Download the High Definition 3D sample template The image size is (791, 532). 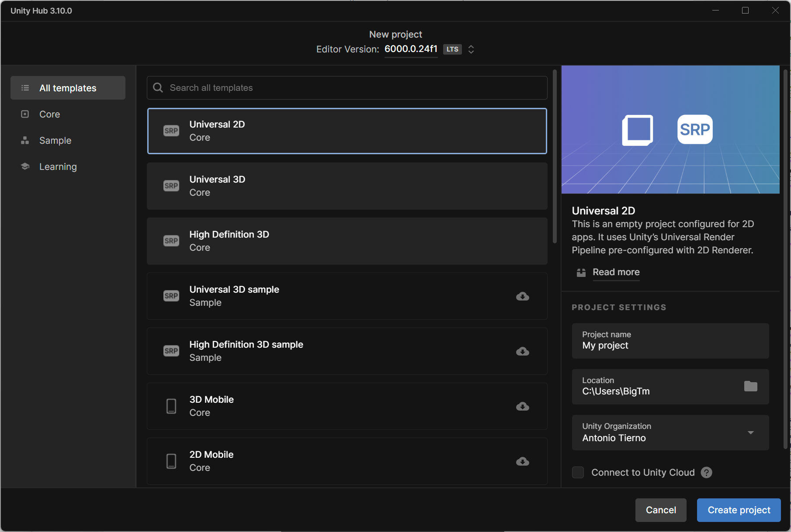[522, 352]
